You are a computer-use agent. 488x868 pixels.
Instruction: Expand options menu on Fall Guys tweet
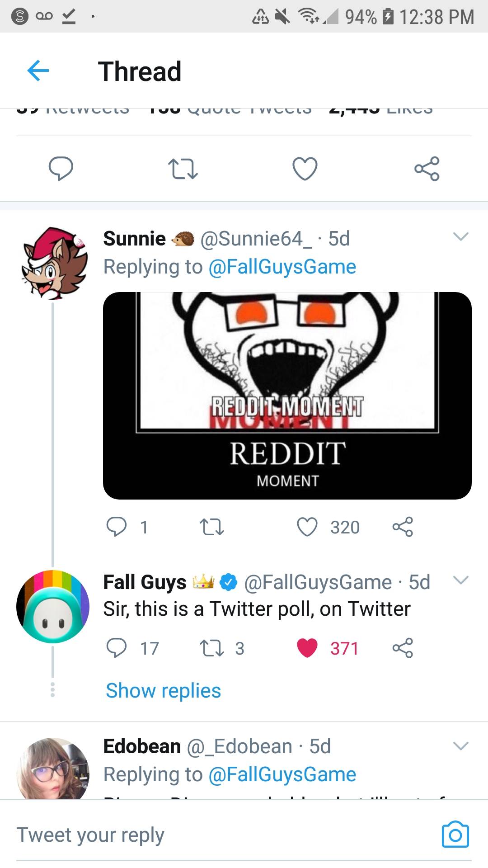tap(460, 580)
